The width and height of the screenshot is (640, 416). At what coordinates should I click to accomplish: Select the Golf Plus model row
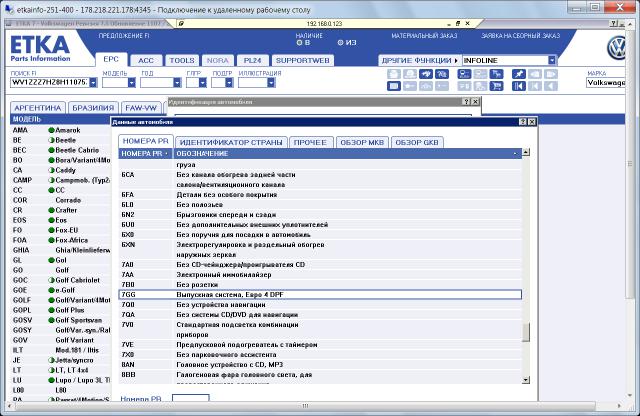tap(60, 310)
